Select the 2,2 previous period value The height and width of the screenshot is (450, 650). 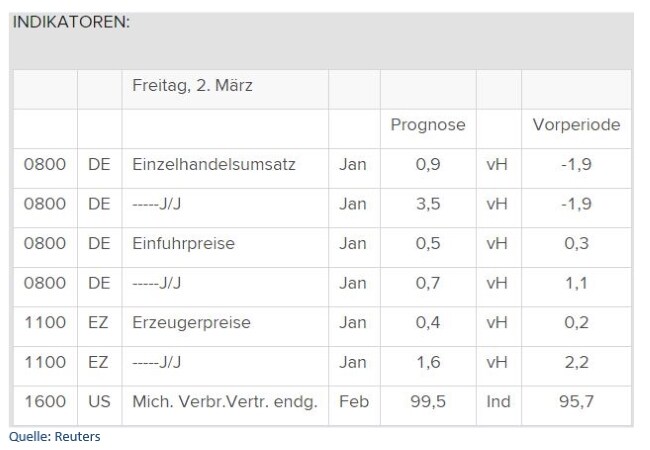pyautogui.click(x=576, y=362)
